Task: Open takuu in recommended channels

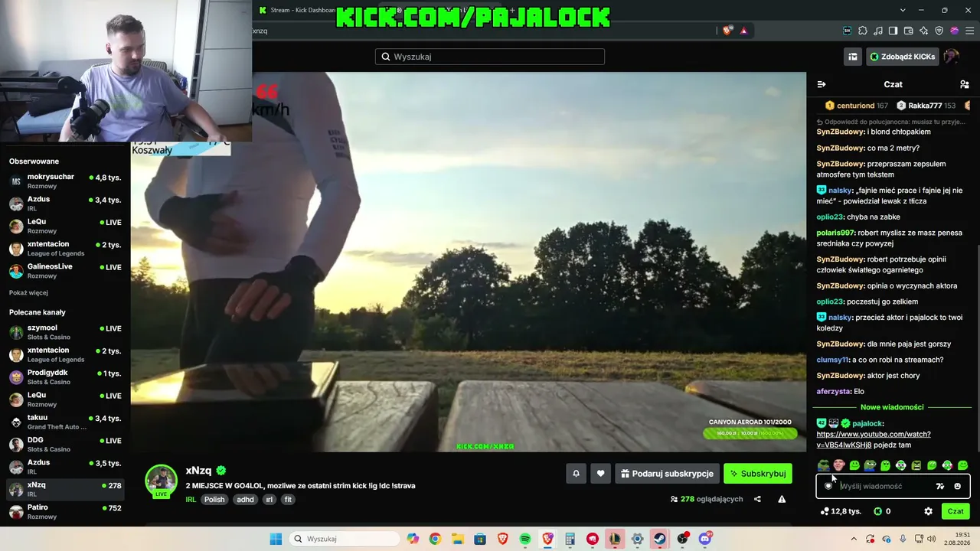Action: pyautogui.click(x=65, y=422)
